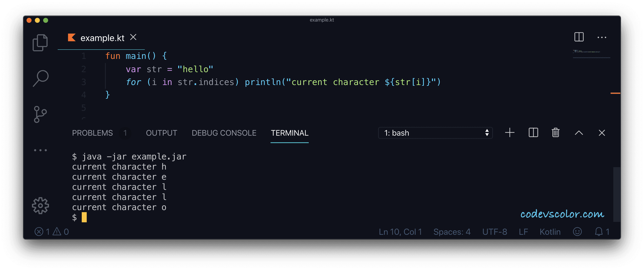Screen dimensions: 644x270
Task: Click the yellow macOS minimize button
Action: point(37,20)
